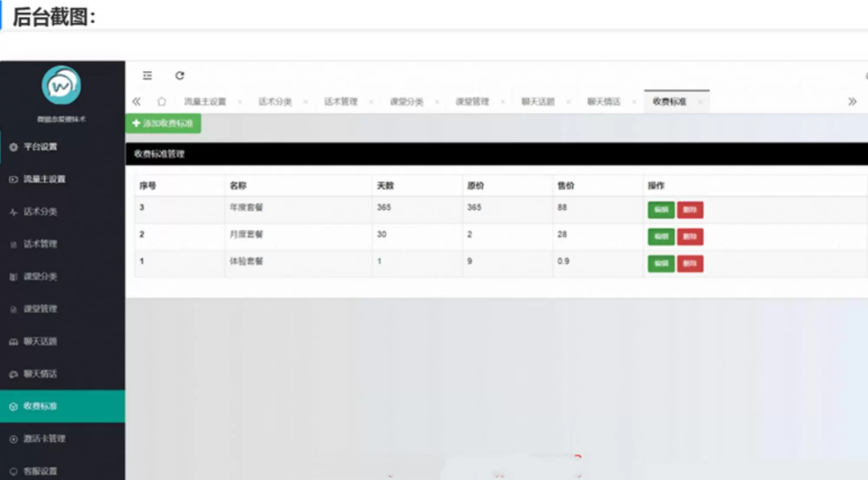Image resolution: width=868 pixels, height=480 pixels.
Task: Open 聊天话题 sidebar item
Action: pyautogui.click(x=40, y=342)
